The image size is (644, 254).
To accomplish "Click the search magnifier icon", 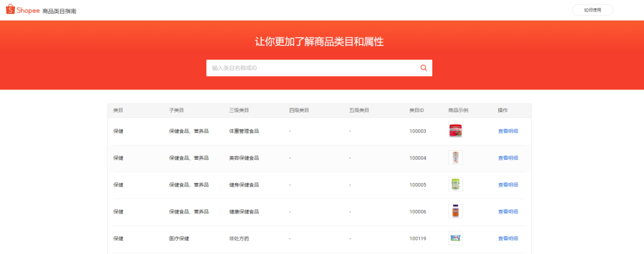I will (423, 68).
